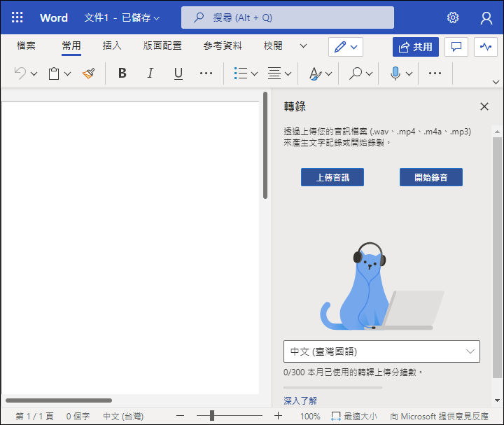Screen dimensions: 504x425
Task: Open the 文件1 - 已儲存 title dropdown
Action: (x=122, y=18)
